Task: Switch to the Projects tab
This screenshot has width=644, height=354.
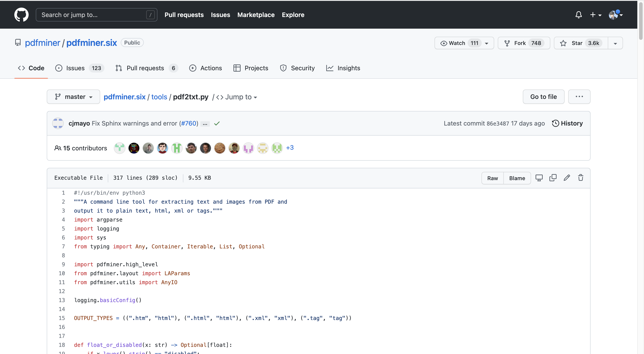Action: (250, 68)
